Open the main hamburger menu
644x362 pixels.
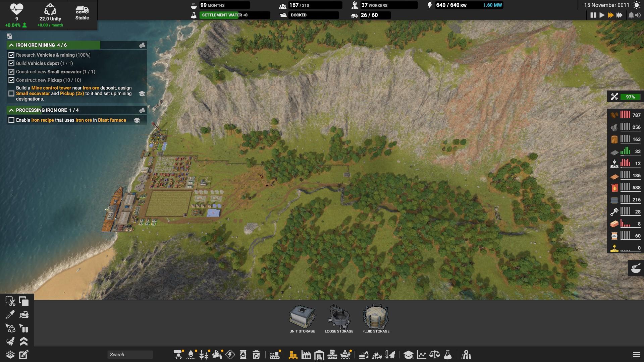pos(636,355)
